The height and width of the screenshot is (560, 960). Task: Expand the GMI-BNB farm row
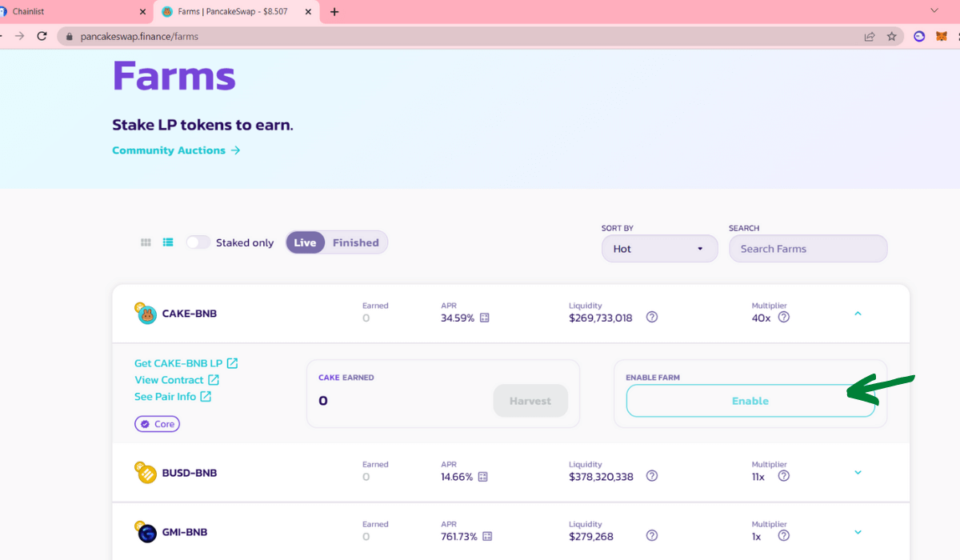tap(858, 532)
